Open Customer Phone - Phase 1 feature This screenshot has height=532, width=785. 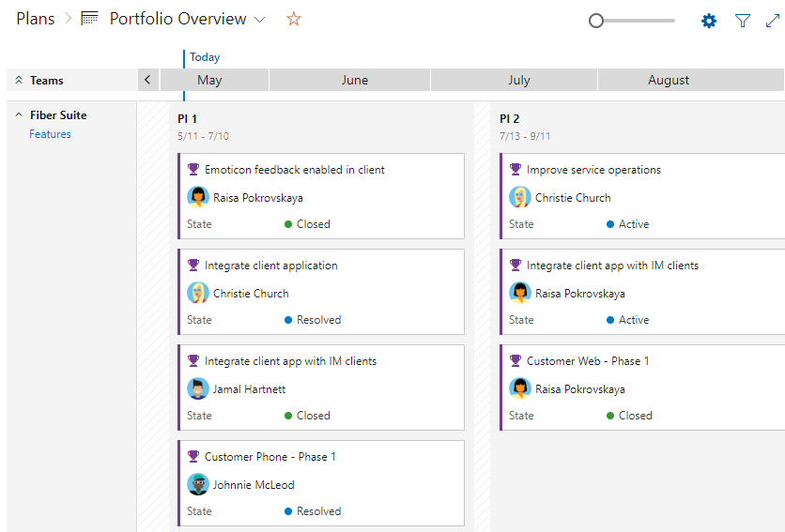tap(269, 456)
